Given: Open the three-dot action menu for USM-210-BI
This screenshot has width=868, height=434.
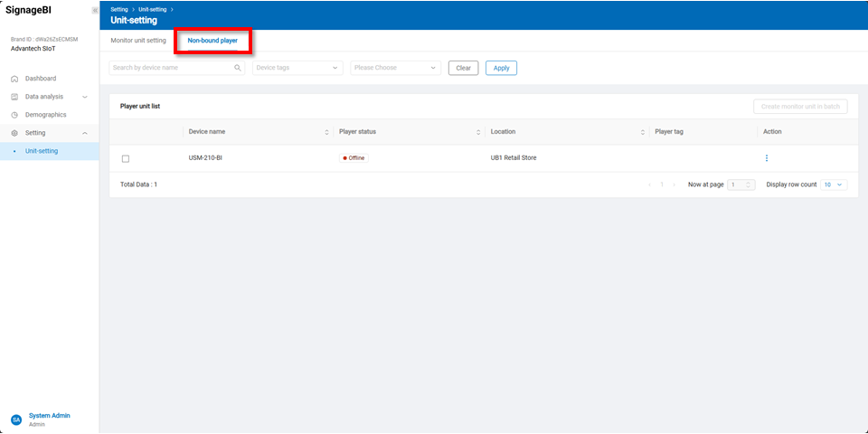Looking at the screenshot, I should tap(766, 158).
